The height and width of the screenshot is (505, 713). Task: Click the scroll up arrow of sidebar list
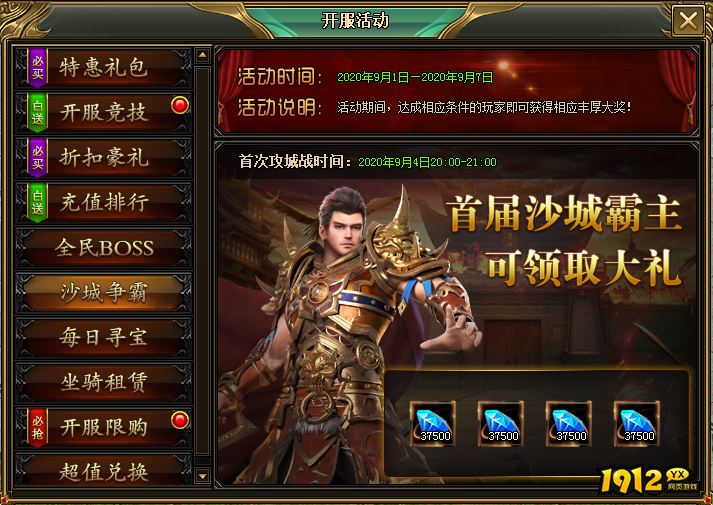pos(202,55)
